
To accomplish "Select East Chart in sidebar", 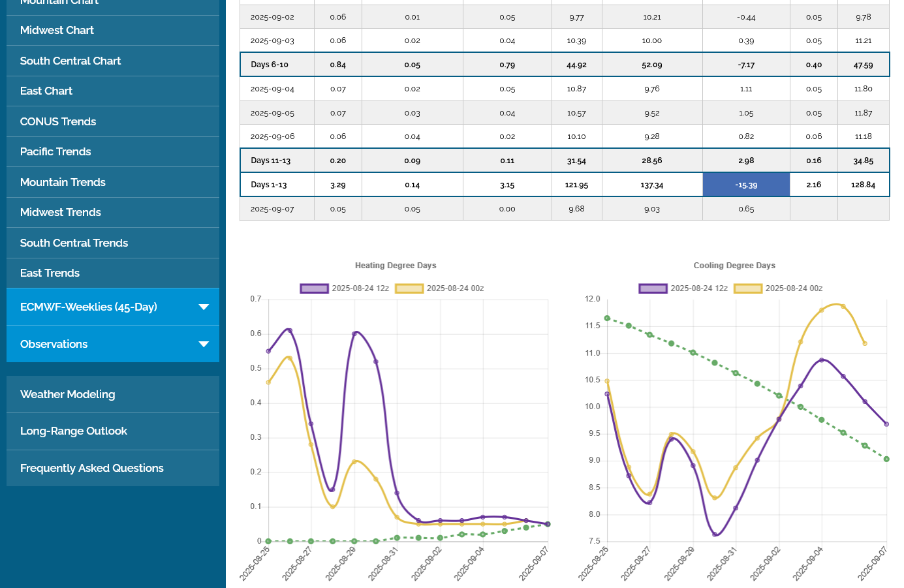I will [46, 91].
